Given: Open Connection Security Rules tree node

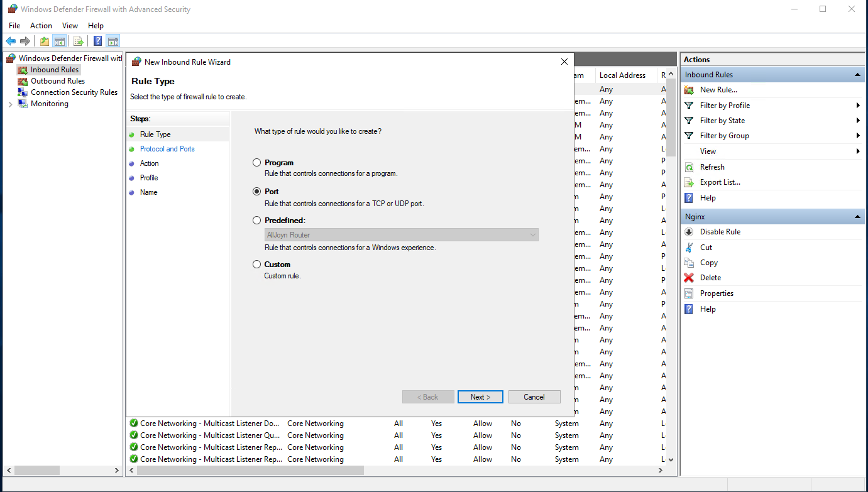Looking at the screenshot, I should point(74,92).
